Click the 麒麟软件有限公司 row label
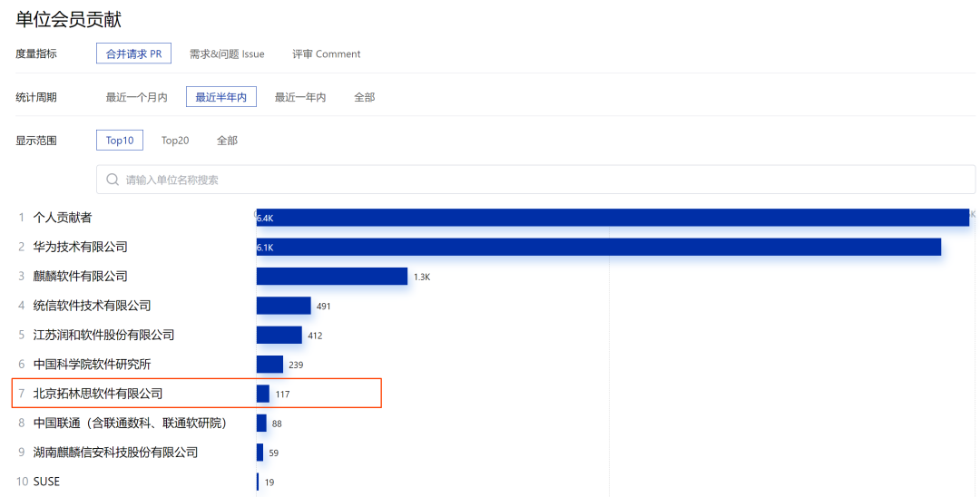Viewport: 980px width, 497px height. point(80,276)
